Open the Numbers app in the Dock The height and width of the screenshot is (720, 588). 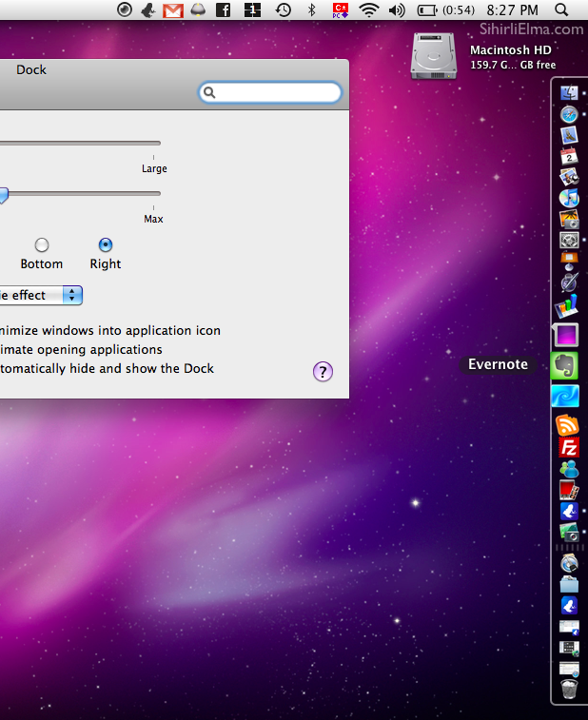[568, 308]
